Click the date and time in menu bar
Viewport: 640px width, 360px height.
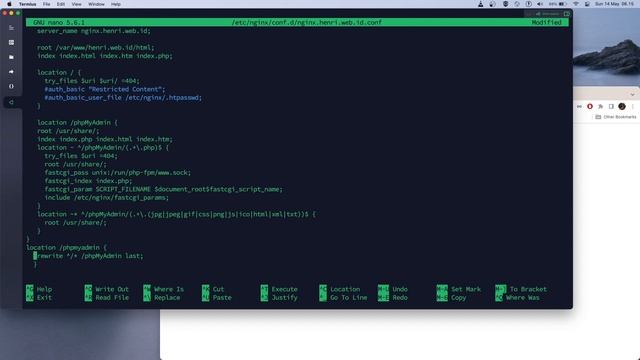pyautogui.click(x=614, y=4)
